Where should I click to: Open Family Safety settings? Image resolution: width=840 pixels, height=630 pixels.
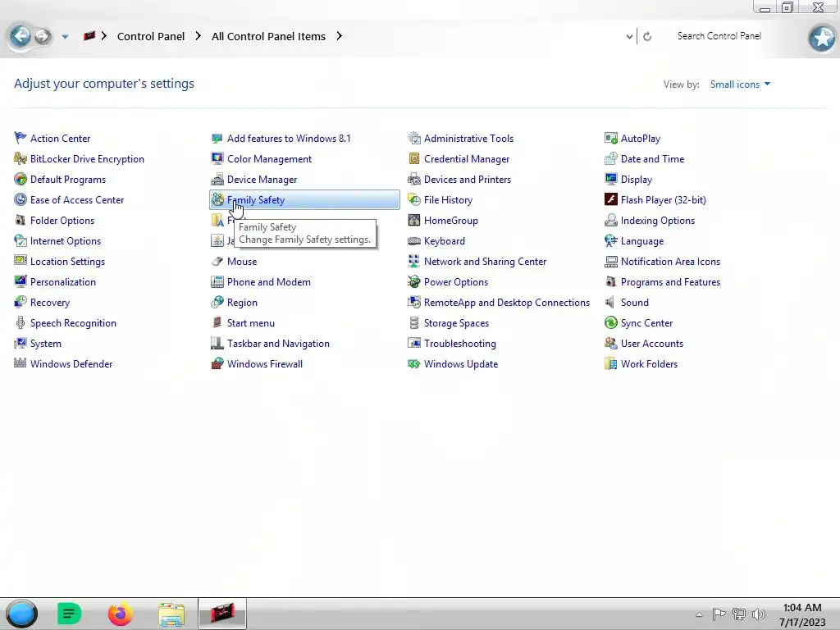pos(304,200)
